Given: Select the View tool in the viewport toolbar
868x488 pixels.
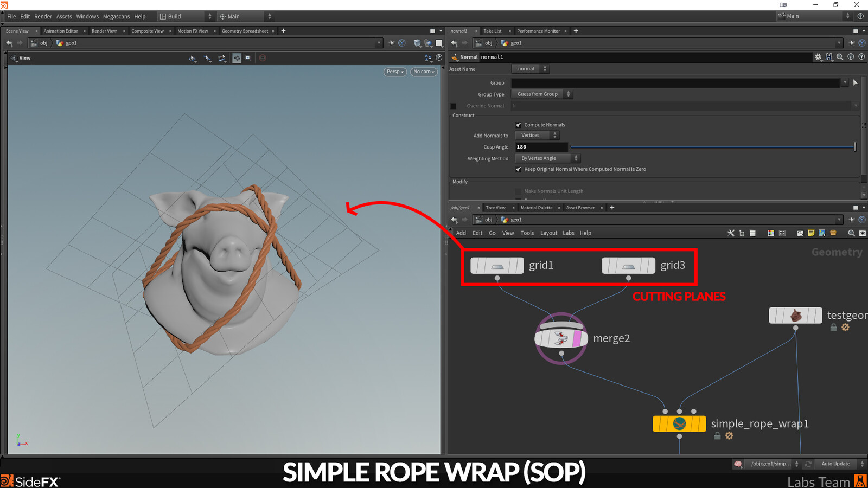Looking at the screenshot, I should pyautogui.click(x=193, y=57).
